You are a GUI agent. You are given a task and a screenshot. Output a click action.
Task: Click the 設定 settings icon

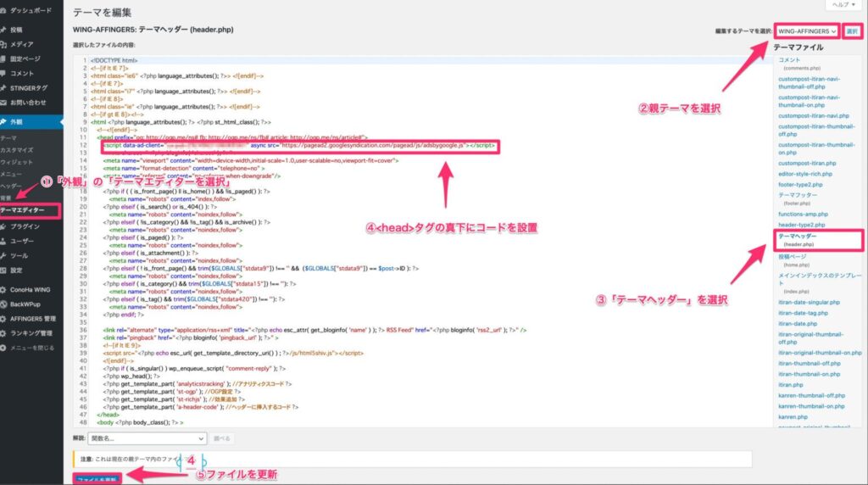[x=3, y=270]
